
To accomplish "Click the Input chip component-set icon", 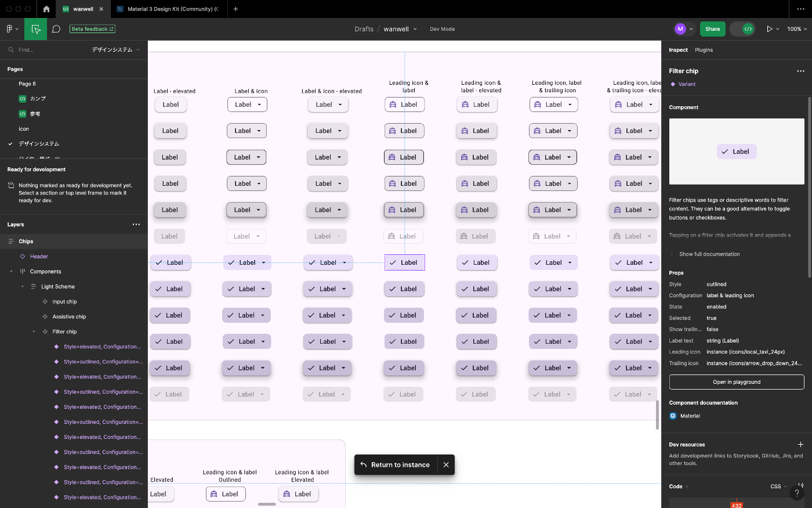I will (x=45, y=302).
